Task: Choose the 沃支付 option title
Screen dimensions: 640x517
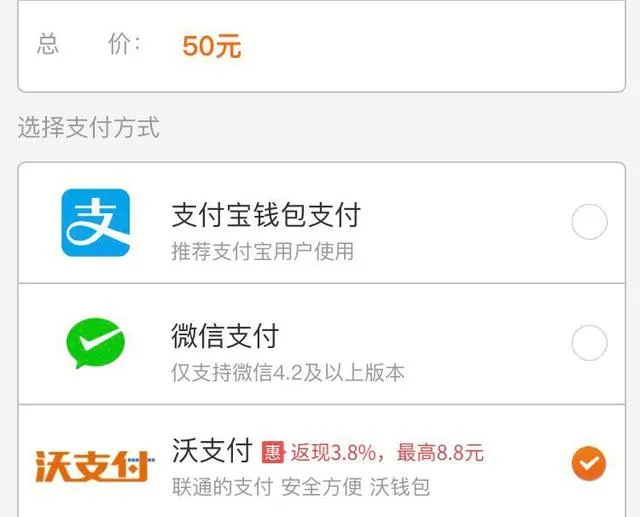Action: tap(212, 450)
